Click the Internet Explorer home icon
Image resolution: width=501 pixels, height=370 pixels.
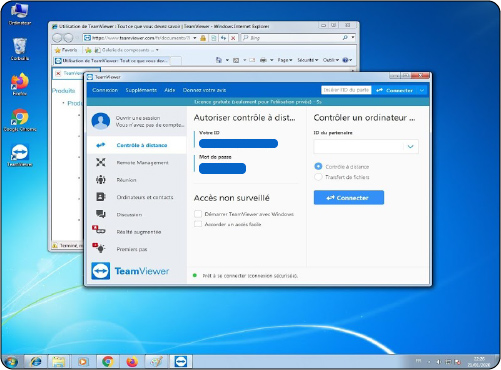(219, 60)
